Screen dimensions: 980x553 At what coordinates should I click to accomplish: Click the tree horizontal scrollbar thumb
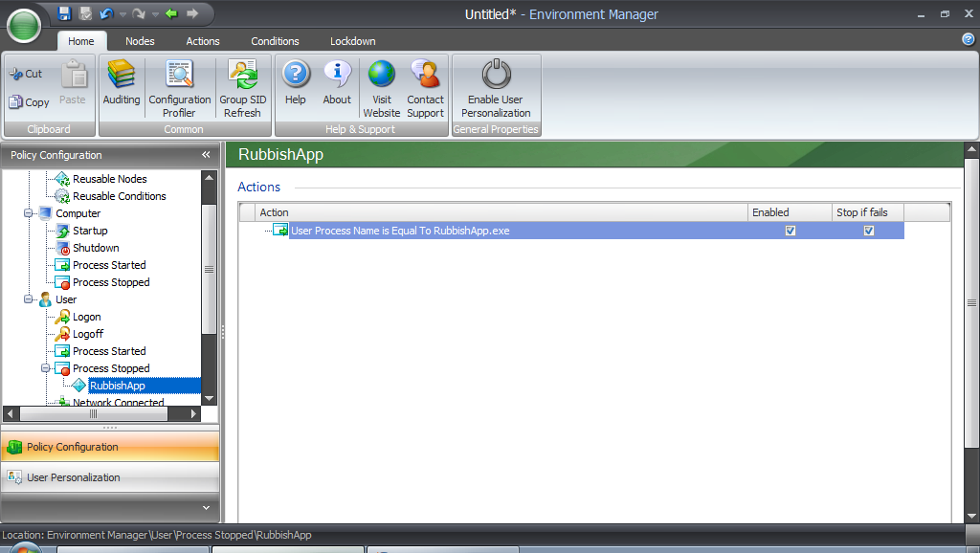coord(94,413)
